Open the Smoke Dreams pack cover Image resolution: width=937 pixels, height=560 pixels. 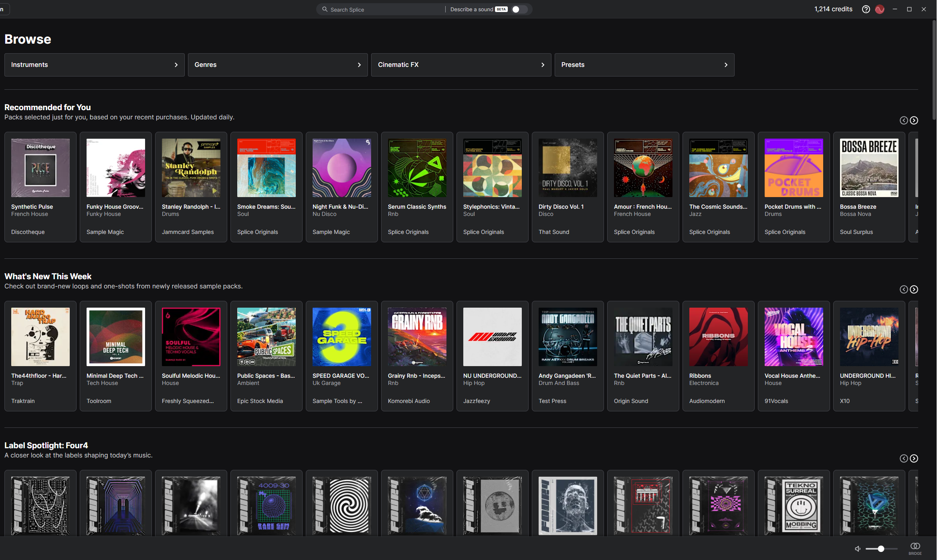coord(267,168)
